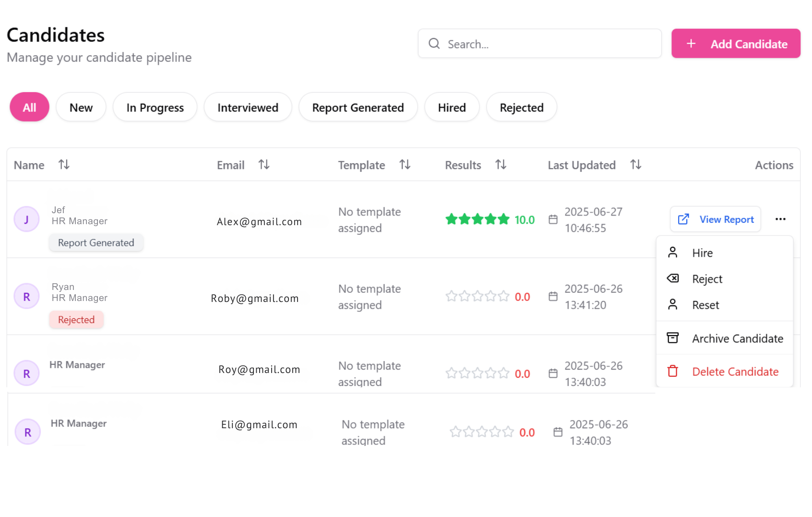Show only Hired candidates
The height and width of the screenshot is (517, 812).
452,108
